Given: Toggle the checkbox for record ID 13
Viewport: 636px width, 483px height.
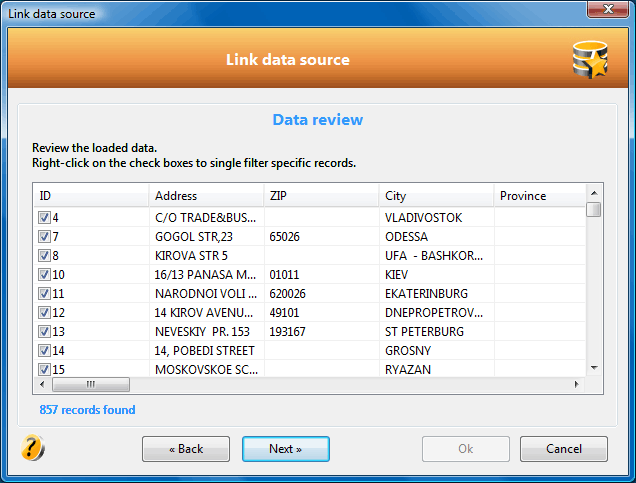Looking at the screenshot, I should 44,332.
